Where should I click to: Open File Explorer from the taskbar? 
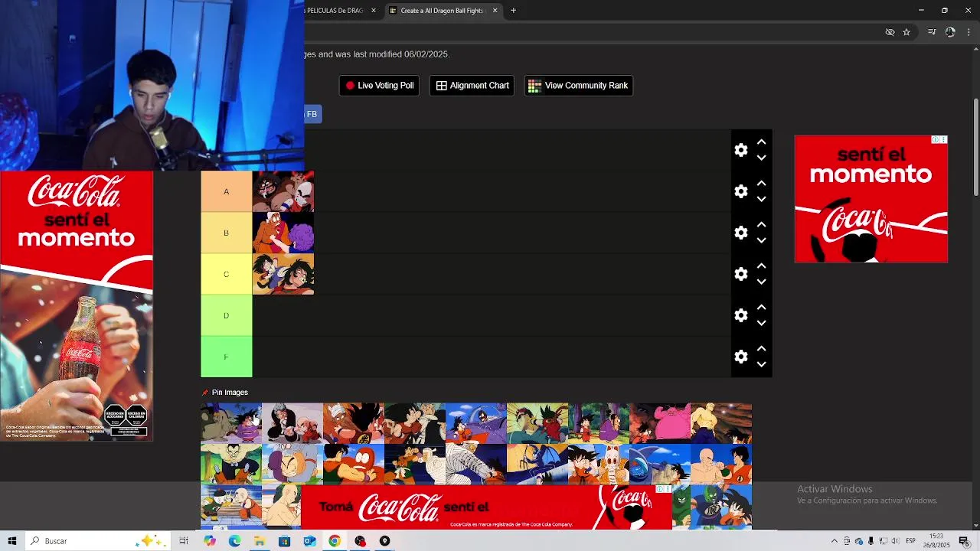click(x=260, y=541)
